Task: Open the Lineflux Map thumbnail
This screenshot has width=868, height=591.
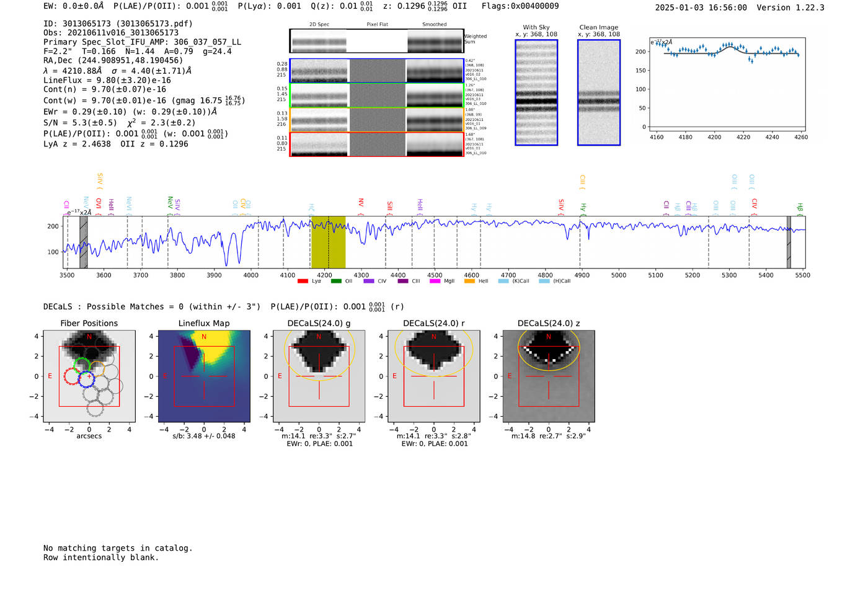Action: click(x=204, y=376)
